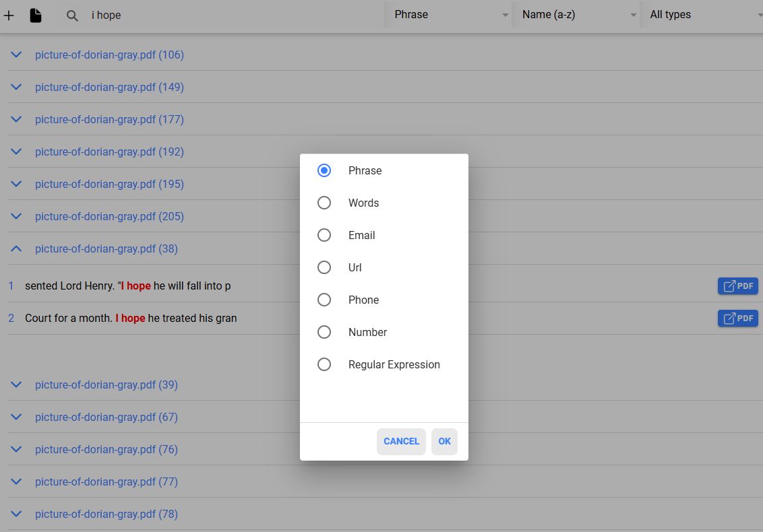The image size is (763, 532).
Task: Open the Name (a-z) sort dropdown
Action: (x=576, y=14)
